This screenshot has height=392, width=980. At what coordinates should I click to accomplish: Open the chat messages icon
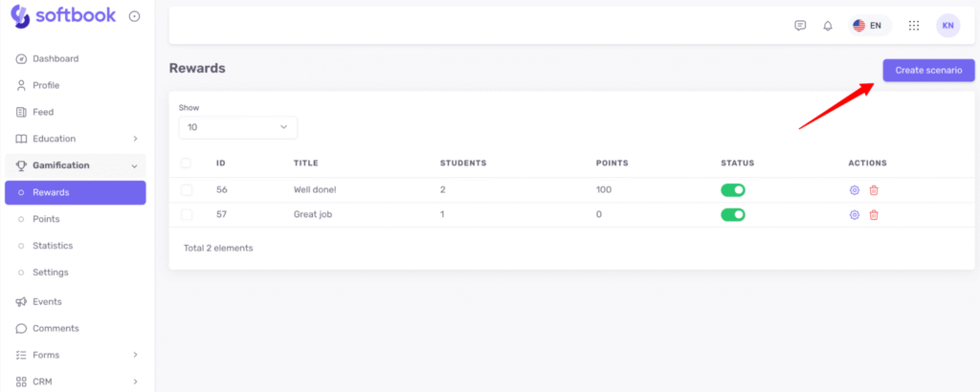(800, 26)
